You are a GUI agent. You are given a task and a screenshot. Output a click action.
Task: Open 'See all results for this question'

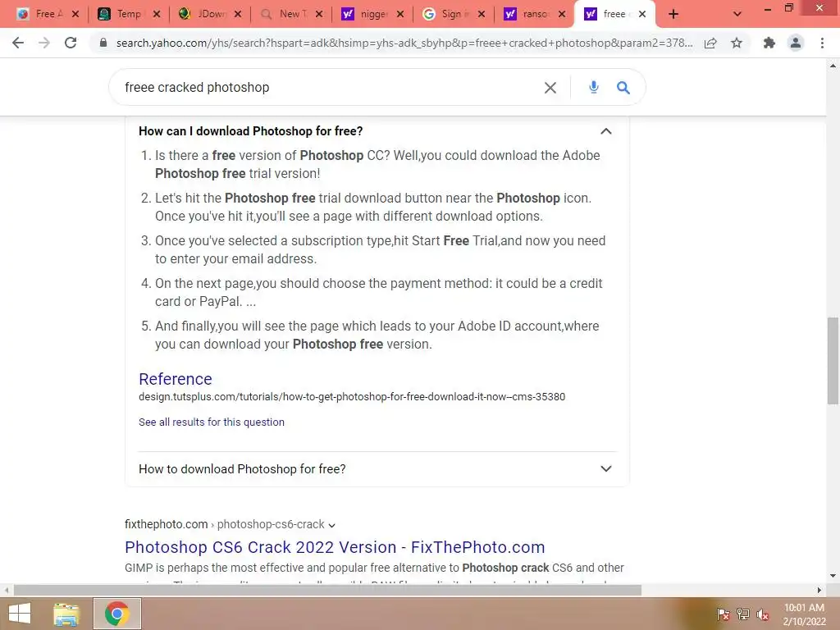212,422
